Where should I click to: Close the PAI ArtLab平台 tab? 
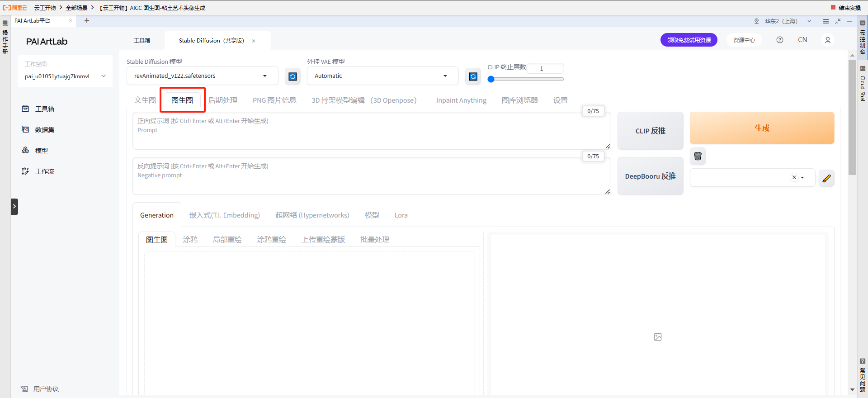click(x=71, y=20)
